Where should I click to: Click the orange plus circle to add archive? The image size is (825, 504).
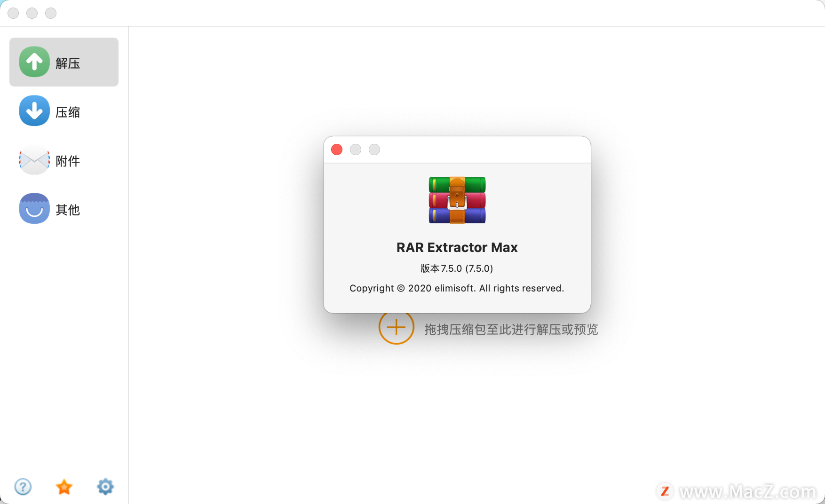click(x=396, y=327)
